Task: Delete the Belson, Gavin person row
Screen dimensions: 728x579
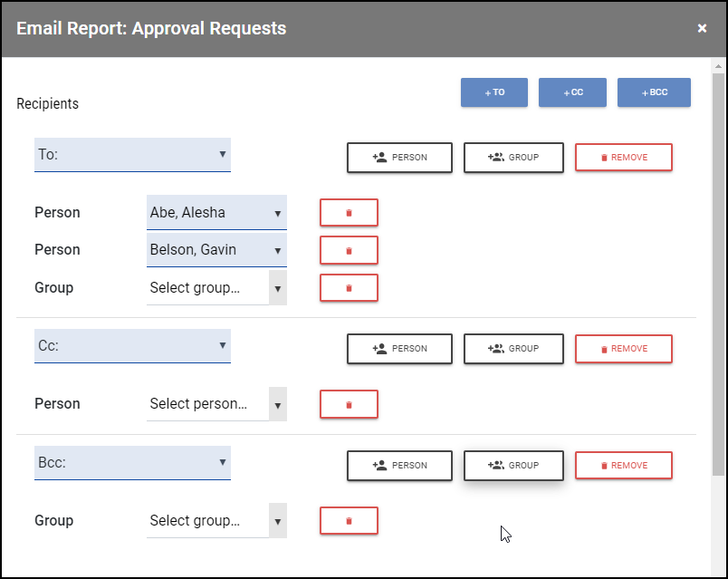Action: point(349,250)
